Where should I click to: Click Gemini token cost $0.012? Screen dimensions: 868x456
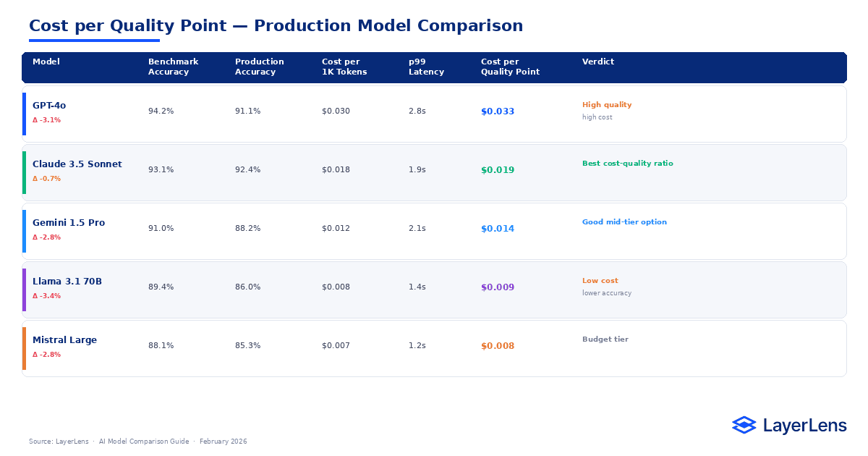[336, 229]
